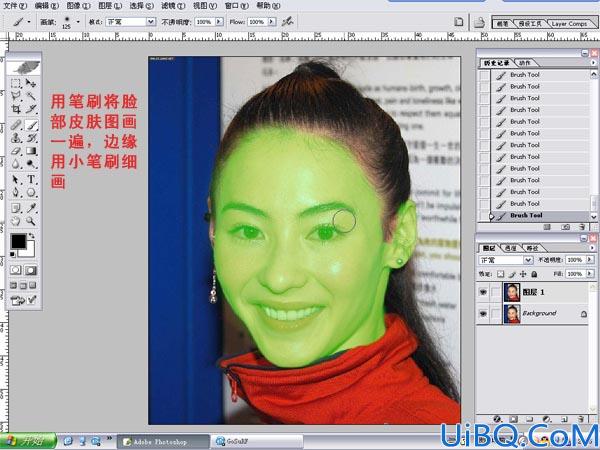Open the 文件 (File) menu
Image resolution: width=600 pixels, height=450 pixels.
point(15,6)
